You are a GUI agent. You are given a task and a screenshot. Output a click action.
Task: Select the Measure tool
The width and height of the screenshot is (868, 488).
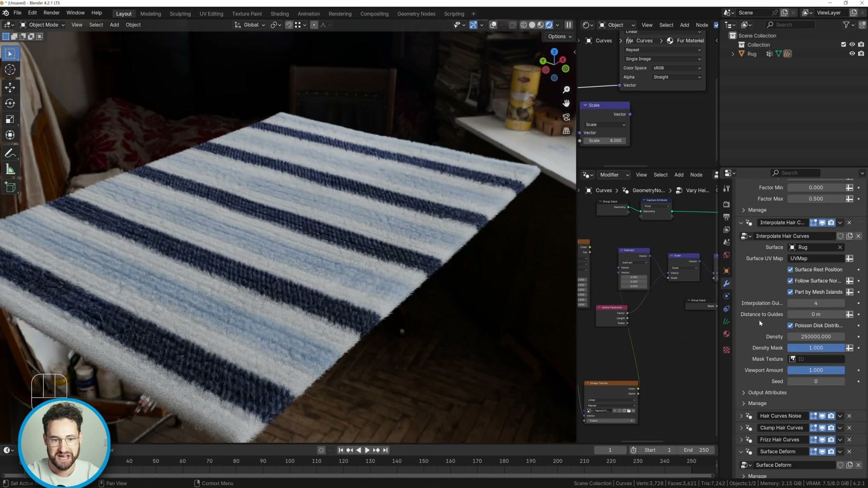(10, 169)
